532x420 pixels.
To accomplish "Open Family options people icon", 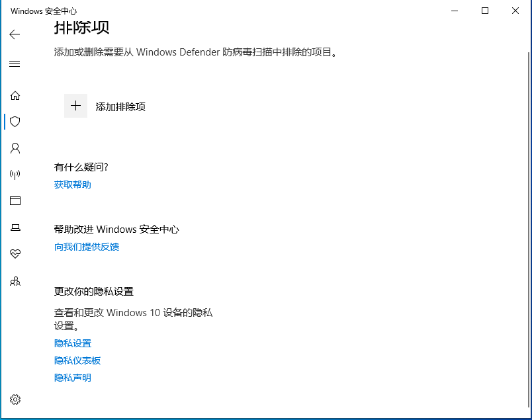I will pyautogui.click(x=15, y=281).
